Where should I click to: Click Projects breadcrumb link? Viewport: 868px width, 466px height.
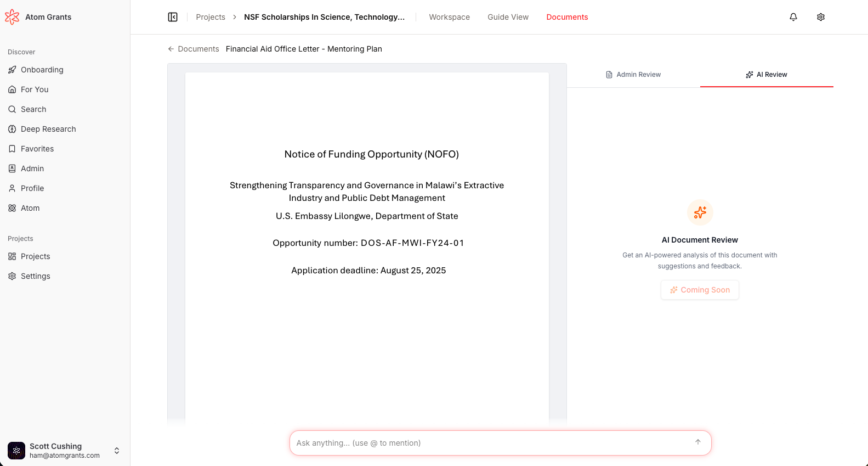pyautogui.click(x=211, y=17)
